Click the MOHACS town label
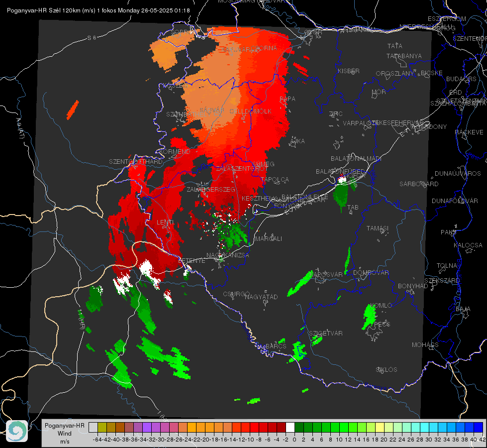 tap(425, 344)
